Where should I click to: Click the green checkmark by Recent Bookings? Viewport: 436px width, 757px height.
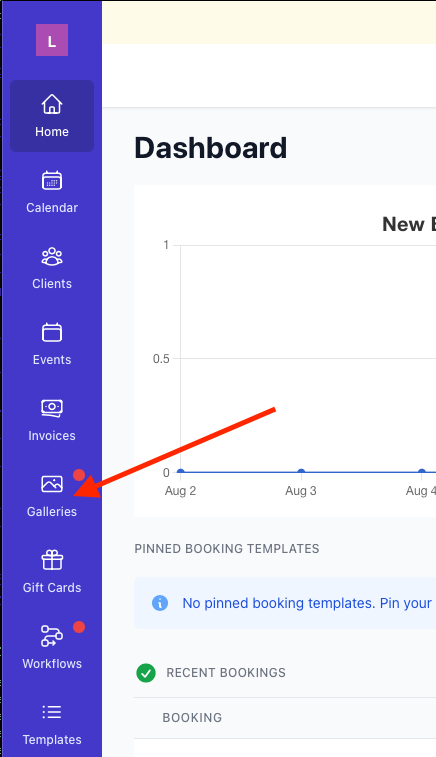coord(146,673)
